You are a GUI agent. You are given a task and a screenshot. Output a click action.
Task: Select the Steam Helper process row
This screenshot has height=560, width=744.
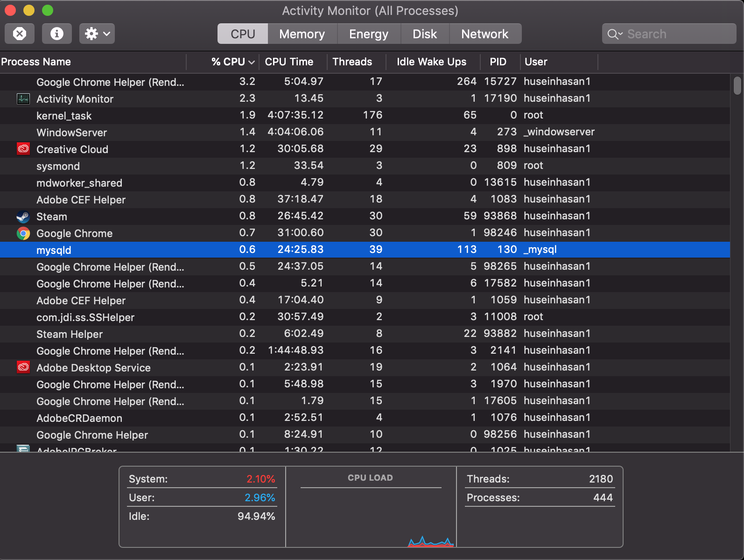(365, 334)
